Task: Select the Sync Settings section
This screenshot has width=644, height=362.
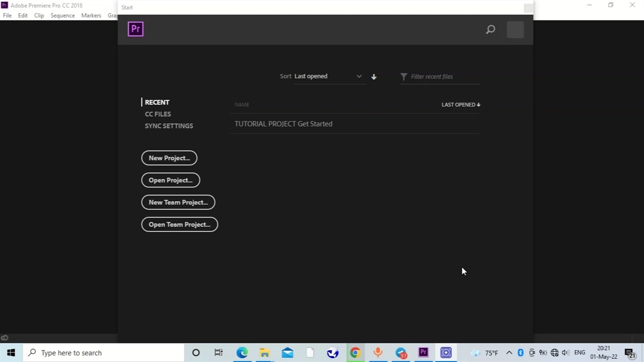Action: point(169,126)
